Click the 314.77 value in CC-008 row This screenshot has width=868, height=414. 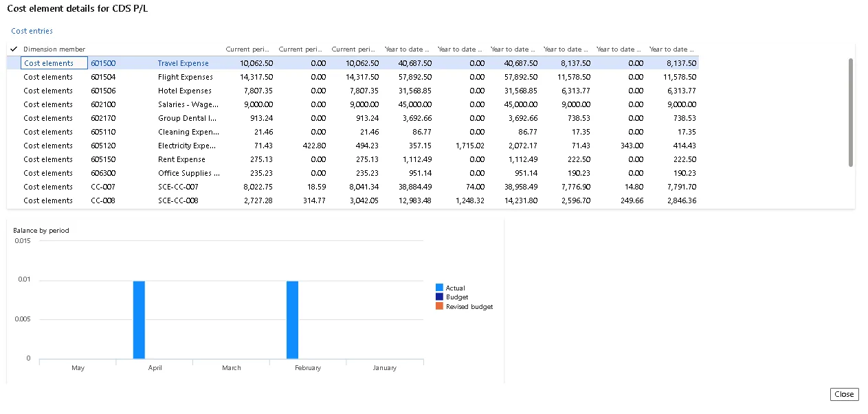tap(314, 200)
